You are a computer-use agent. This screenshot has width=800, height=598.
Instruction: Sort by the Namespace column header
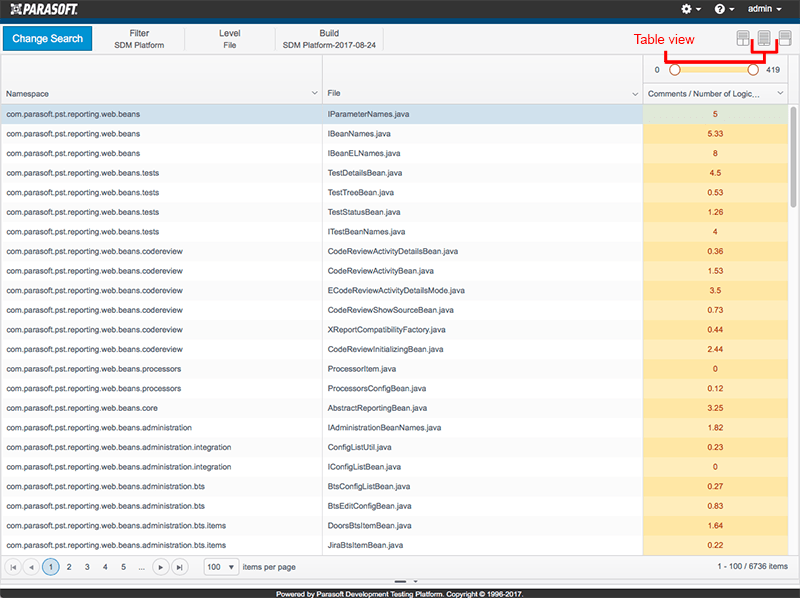tap(28, 94)
